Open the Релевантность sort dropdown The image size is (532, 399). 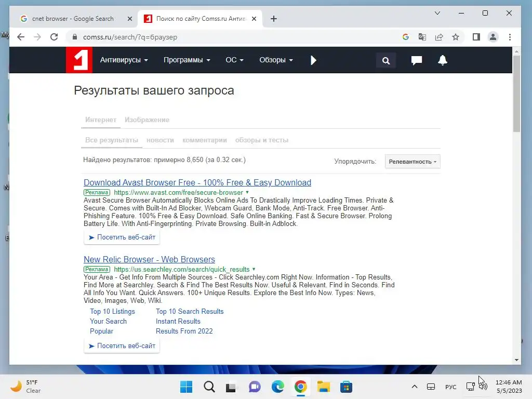pos(413,162)
